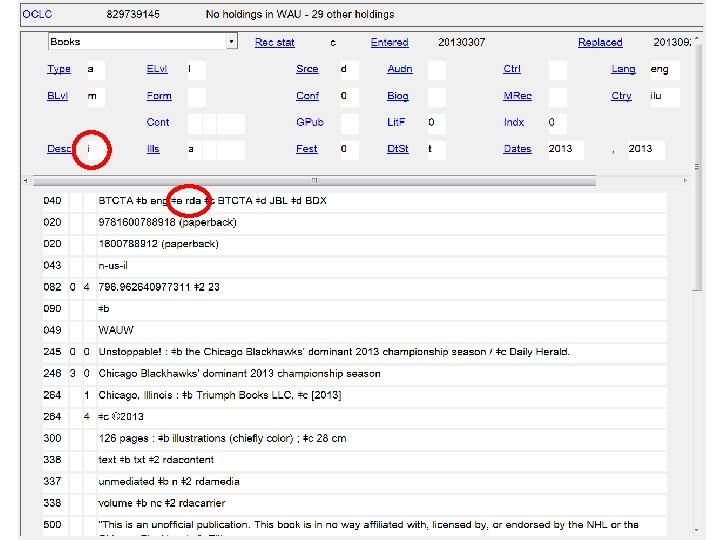Click the 336 field text rdacontent
This screenshot has width=720, height=540.
coord(382,460)
